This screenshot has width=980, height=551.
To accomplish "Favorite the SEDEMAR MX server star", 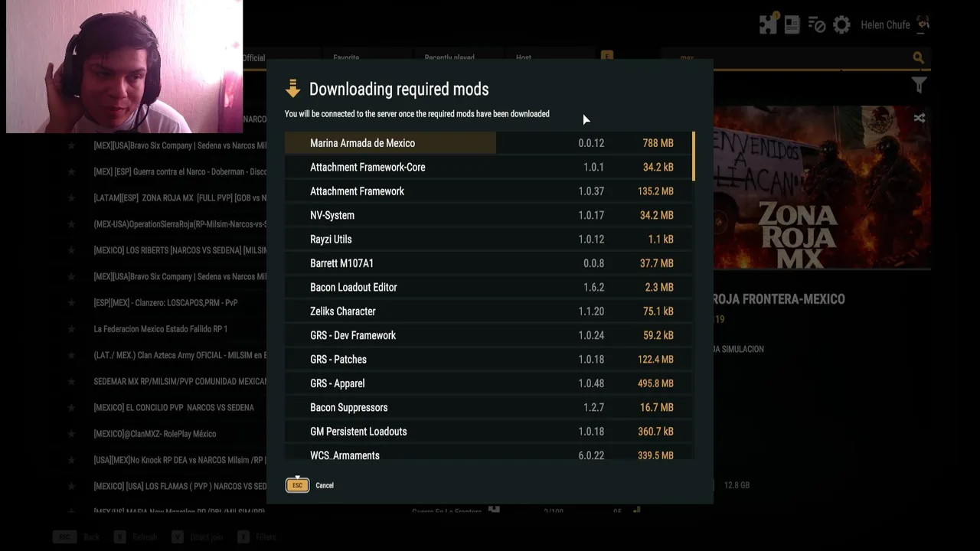I will pos(71,381).
